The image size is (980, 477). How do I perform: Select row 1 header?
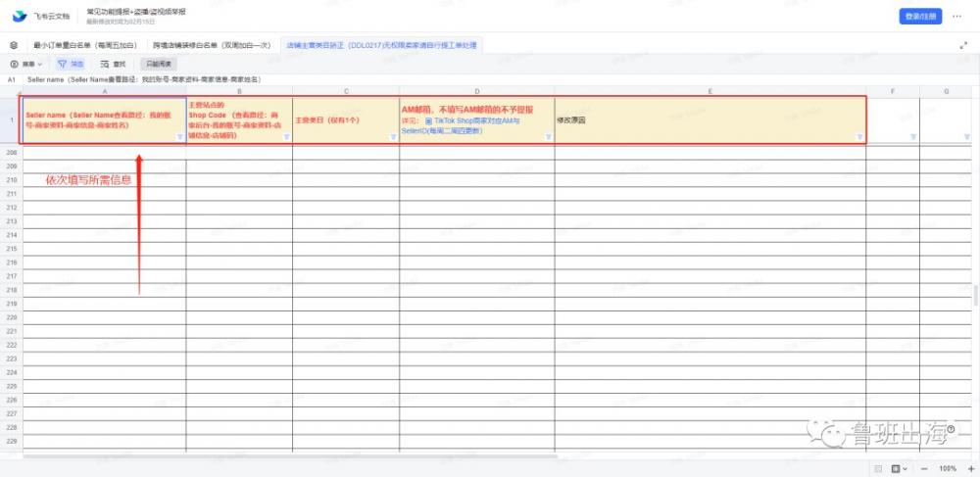pyautogui.click(x=11, y=119)
